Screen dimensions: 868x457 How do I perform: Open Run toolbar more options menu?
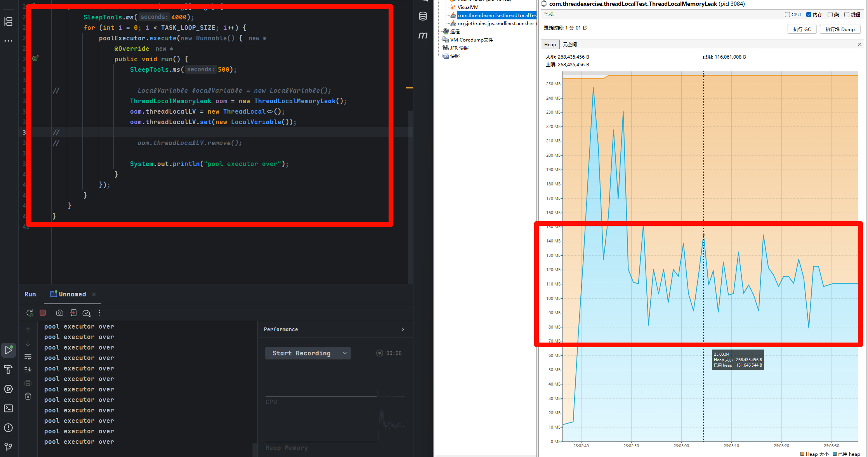tap(99, 313)
